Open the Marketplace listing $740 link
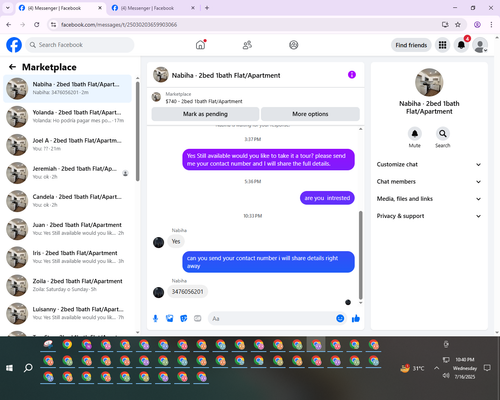This screenshot has width=500, height=400. (x=204, y=101)
